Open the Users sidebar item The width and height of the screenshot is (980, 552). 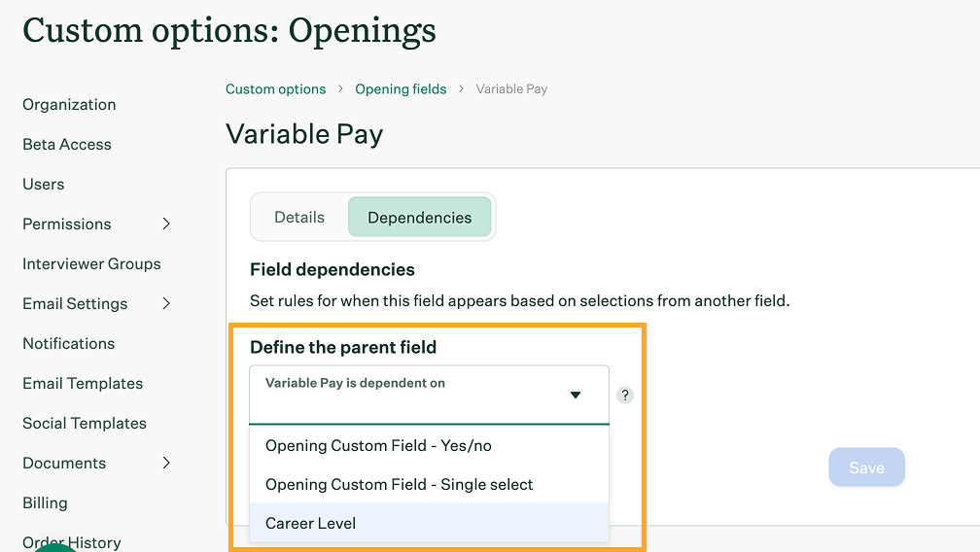click(x=44, y=185)
